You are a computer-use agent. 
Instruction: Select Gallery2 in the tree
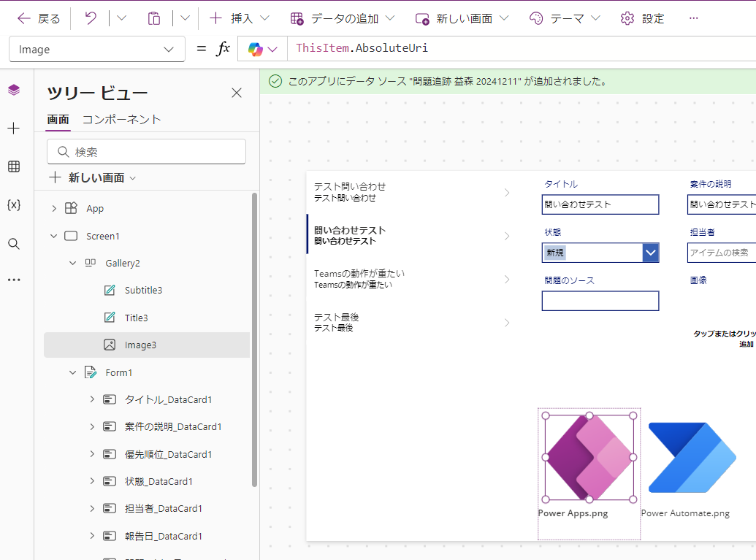tap(123, 263)
